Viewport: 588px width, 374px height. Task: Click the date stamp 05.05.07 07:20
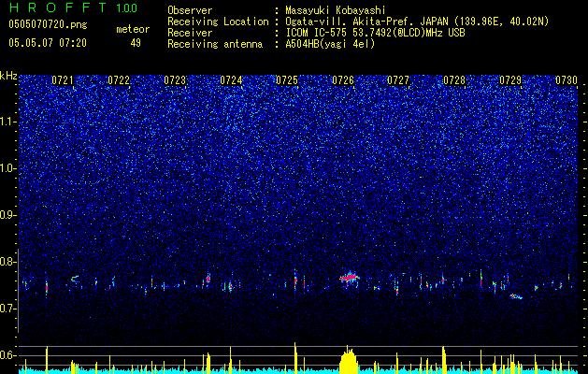pos(48,43)
